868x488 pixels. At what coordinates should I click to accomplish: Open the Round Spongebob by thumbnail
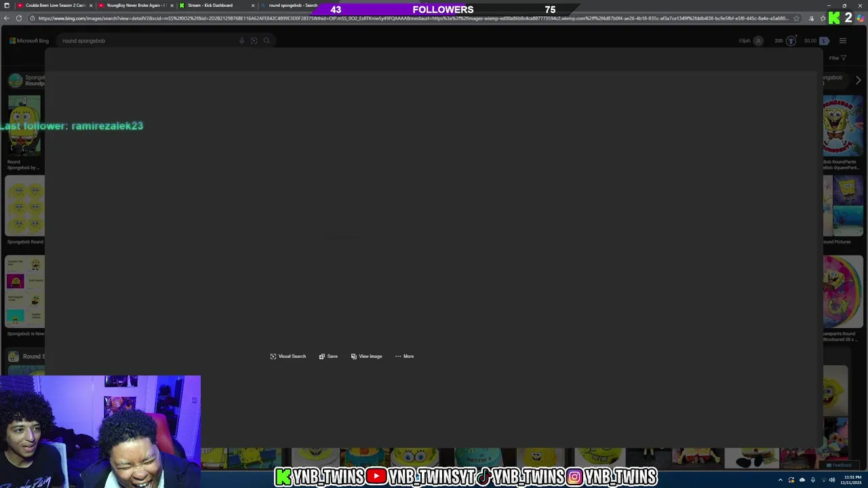(x=24, y=126)
